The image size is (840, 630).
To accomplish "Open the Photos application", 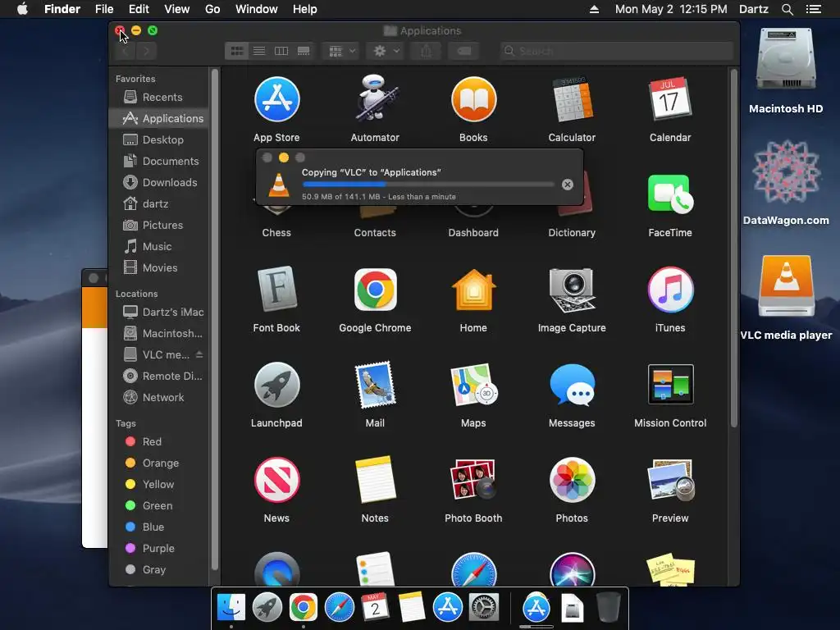I will (572, 479).
